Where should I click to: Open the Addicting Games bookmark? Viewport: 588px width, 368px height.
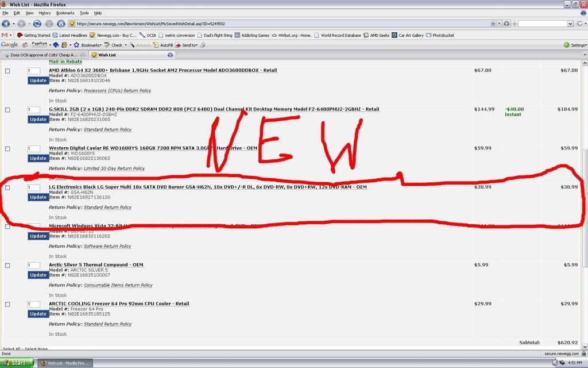[x=252, y=35]
